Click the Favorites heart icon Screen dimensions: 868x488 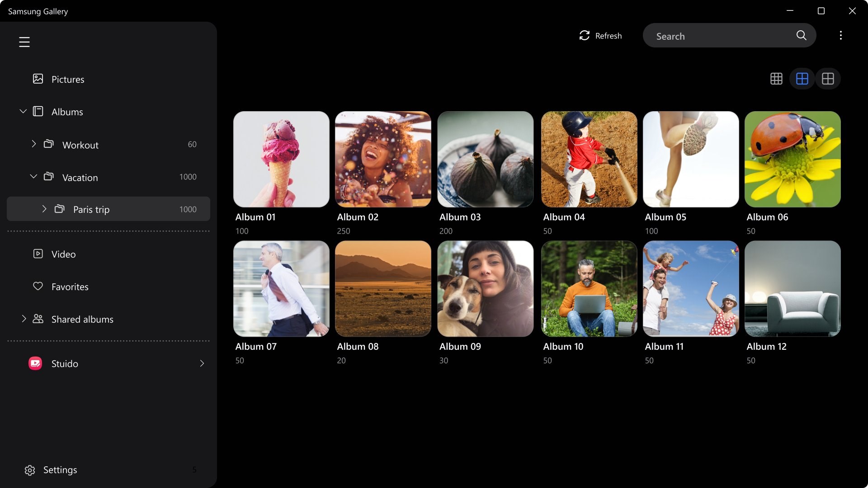pos(38,286)
